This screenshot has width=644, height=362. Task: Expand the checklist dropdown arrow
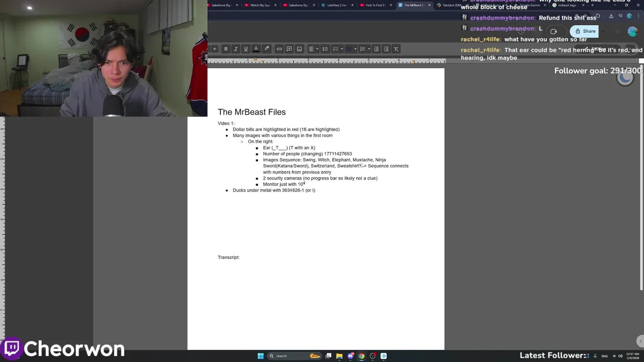click(x=342, y=49)
